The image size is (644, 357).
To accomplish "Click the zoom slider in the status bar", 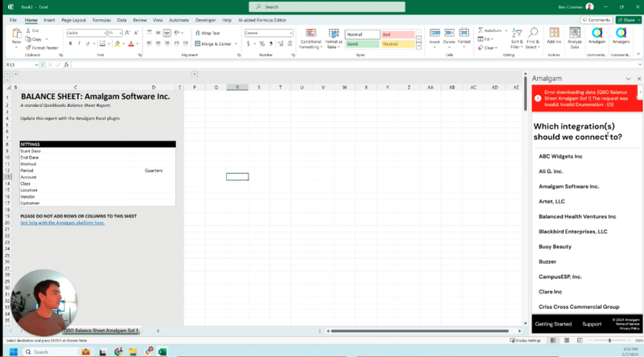I will pyautogui.click(x=609, y=340).
